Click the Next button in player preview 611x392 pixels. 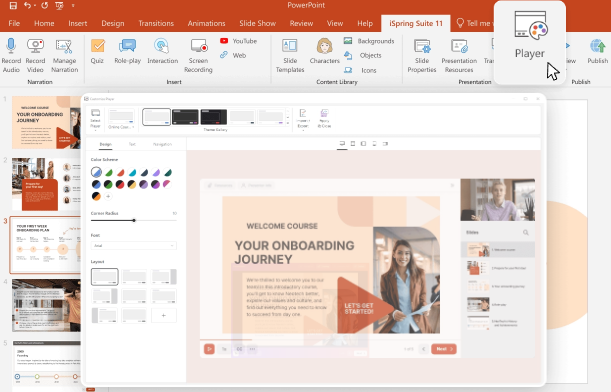click(x=444, y=349)
